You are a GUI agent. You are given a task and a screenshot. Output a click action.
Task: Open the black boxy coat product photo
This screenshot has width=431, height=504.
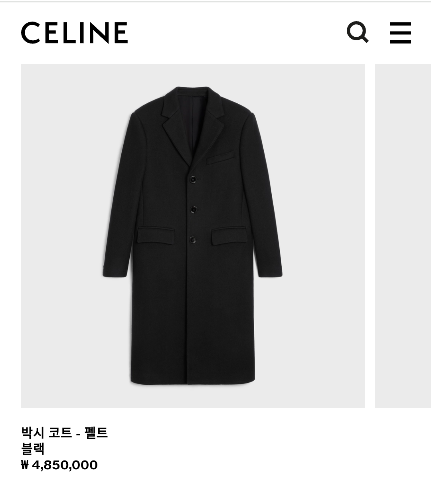(193, 236)
